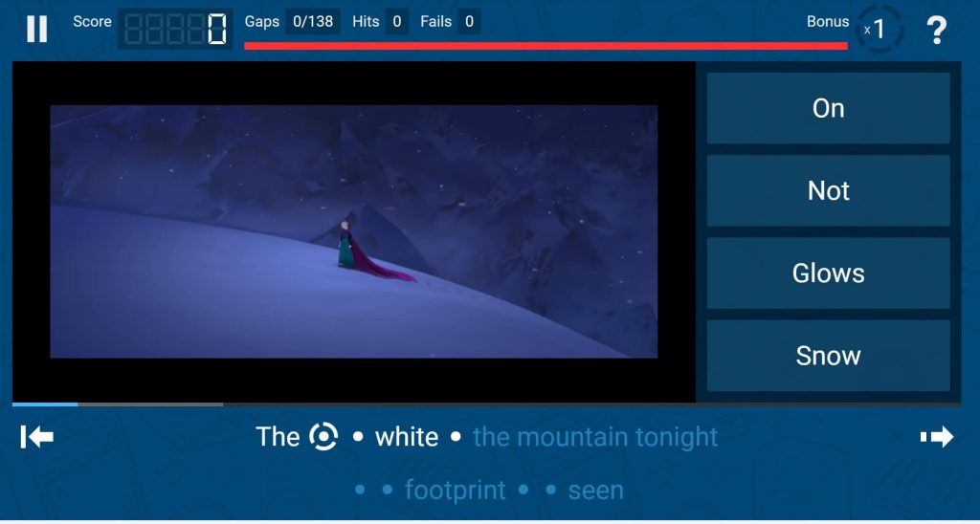Select 'Snow' to fill the gap
The height and width of the screenshot is (524, 980).
point(828,356)
